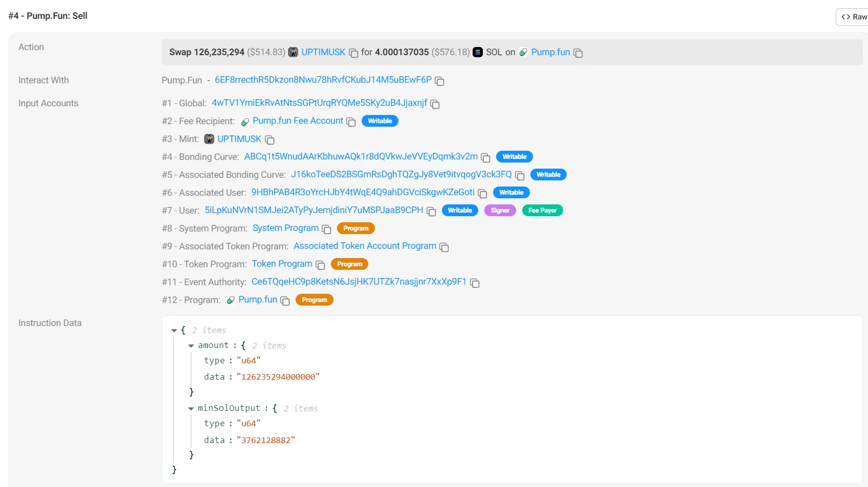Viewport: 868px width, 487px height.
Task: Copy the Pump.fun address in Action row
Action: point(578,53)
